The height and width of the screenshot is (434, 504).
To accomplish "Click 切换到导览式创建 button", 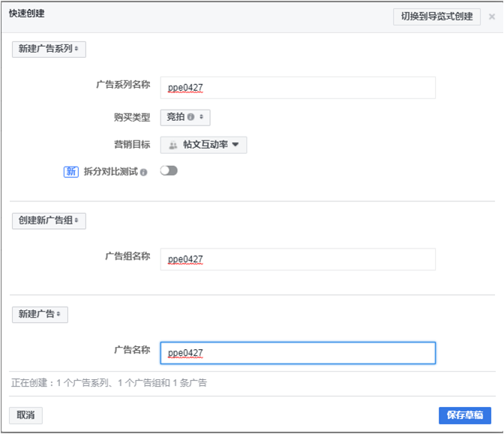I will [436, 17].
